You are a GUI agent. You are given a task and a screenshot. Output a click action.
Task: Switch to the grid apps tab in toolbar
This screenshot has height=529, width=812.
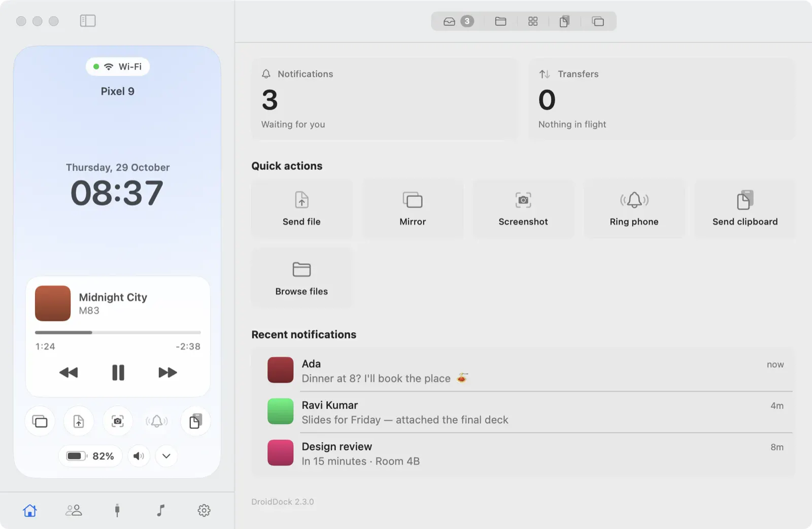coord(533,21)
